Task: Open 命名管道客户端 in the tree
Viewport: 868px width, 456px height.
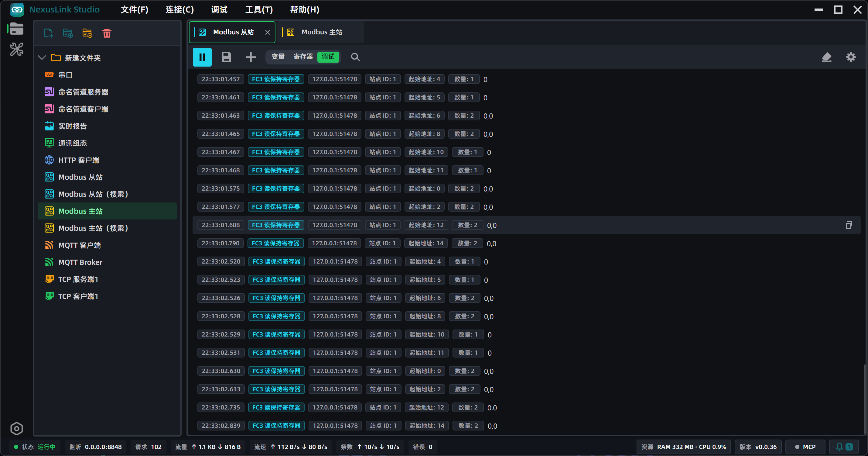Action: (x=107, y=109)
